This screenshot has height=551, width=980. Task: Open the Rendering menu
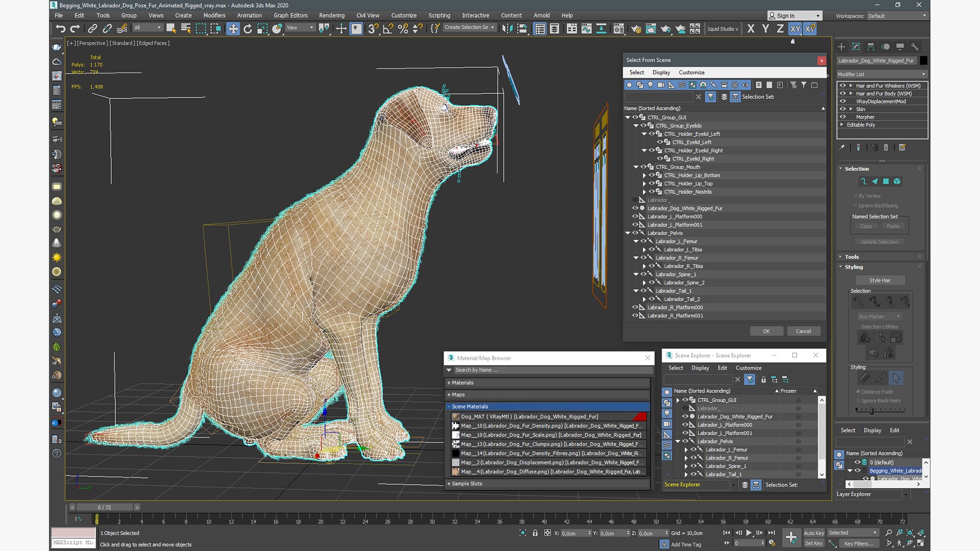[332, 15]
